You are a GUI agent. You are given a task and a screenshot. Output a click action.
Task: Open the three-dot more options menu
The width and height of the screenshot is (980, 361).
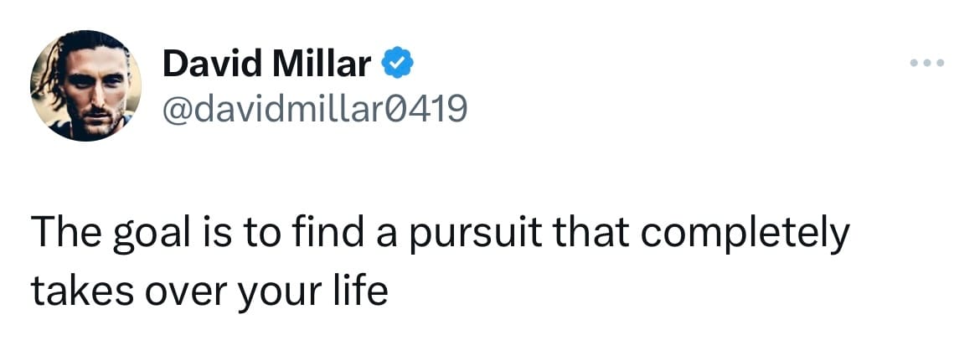[928, 63]
